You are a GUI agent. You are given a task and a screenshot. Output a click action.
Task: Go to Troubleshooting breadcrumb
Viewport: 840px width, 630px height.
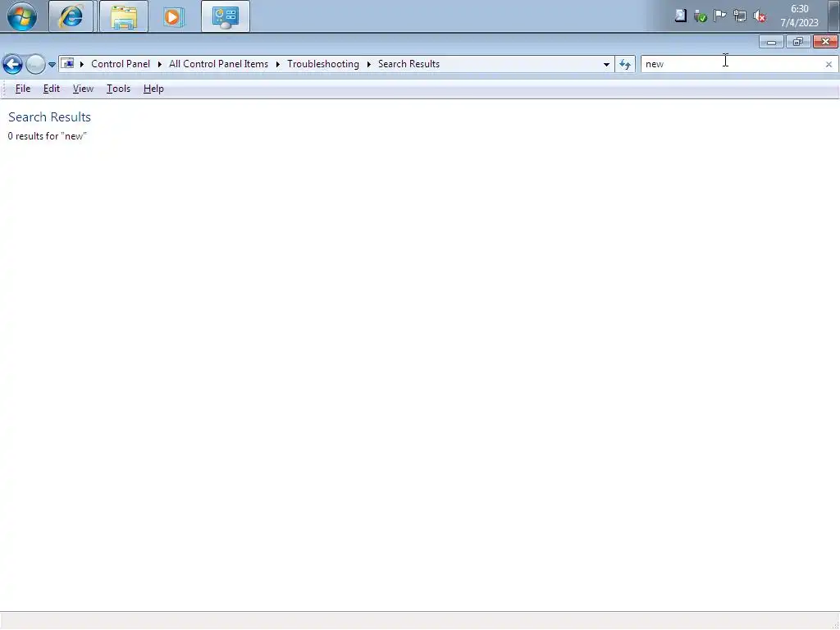[323, 64]
